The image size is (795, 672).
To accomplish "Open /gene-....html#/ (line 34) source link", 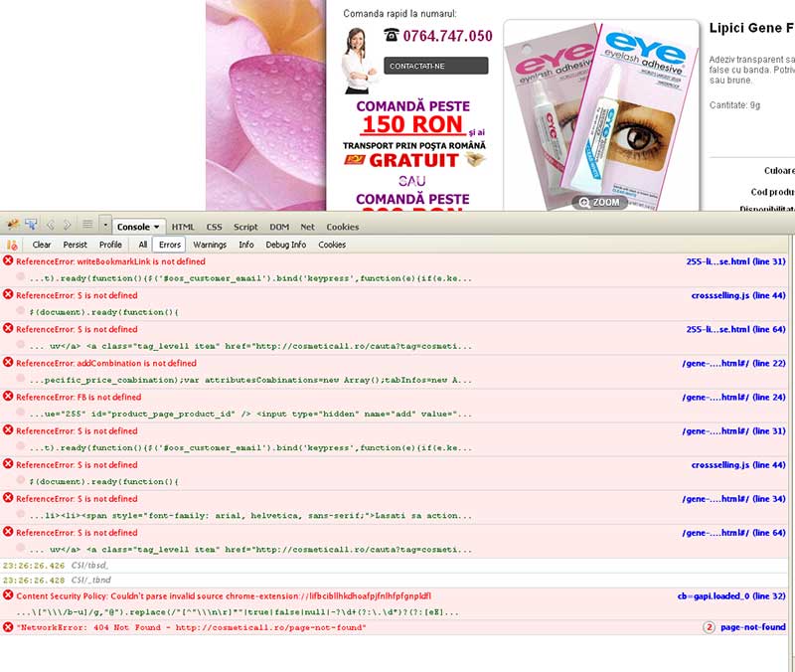I will pyautogui.click(x=733, y=499).
